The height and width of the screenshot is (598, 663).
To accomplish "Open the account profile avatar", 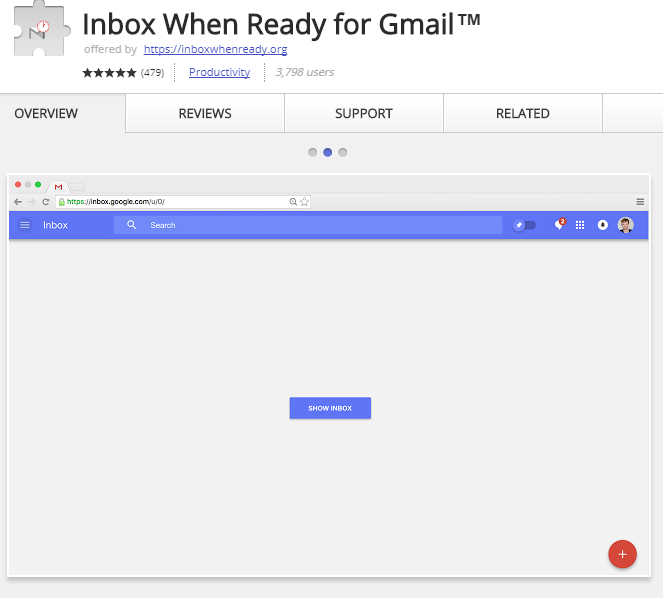I will click(x=625, y=225).
